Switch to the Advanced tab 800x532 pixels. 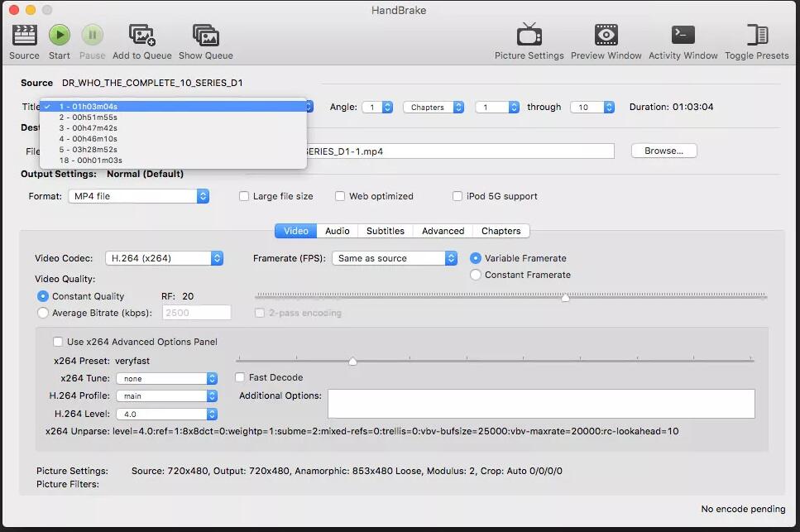tap(443, 231)
